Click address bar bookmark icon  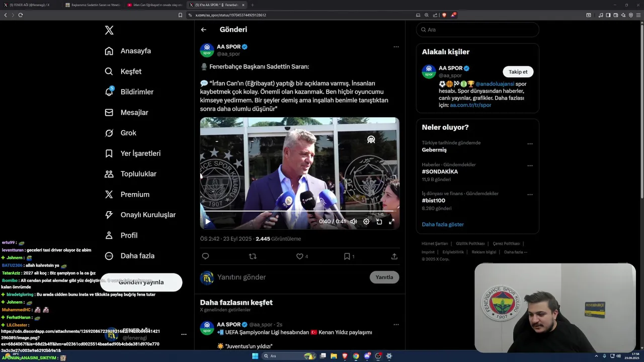tap(181, 15)
